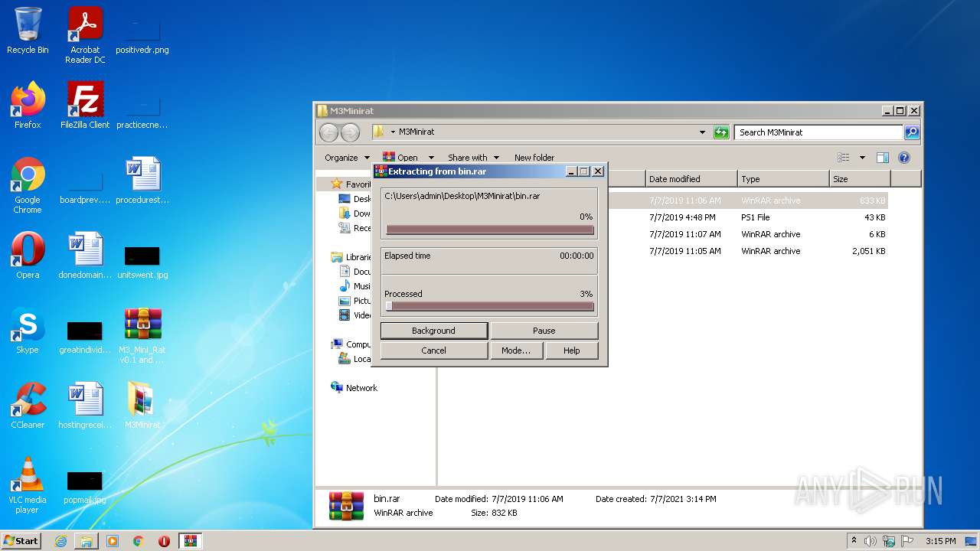
Task: Select hostingrecei Word document icon
Action: (85, 406)
